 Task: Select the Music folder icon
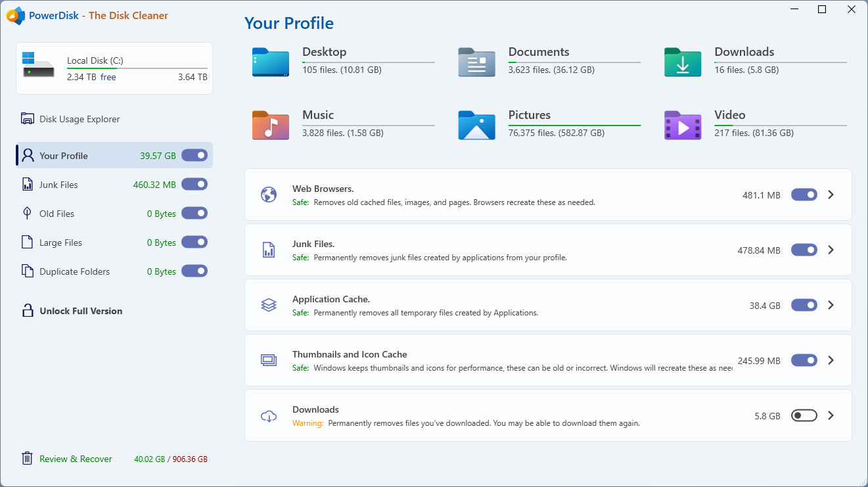270,125
